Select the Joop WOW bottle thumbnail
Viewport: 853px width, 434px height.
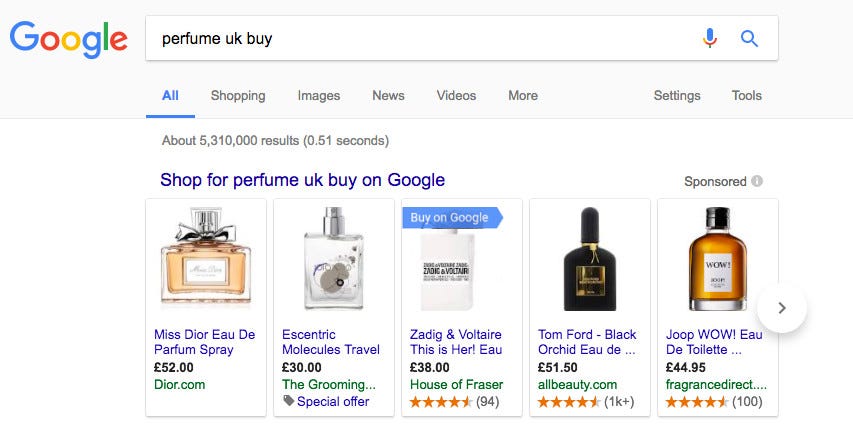[716, 258]
